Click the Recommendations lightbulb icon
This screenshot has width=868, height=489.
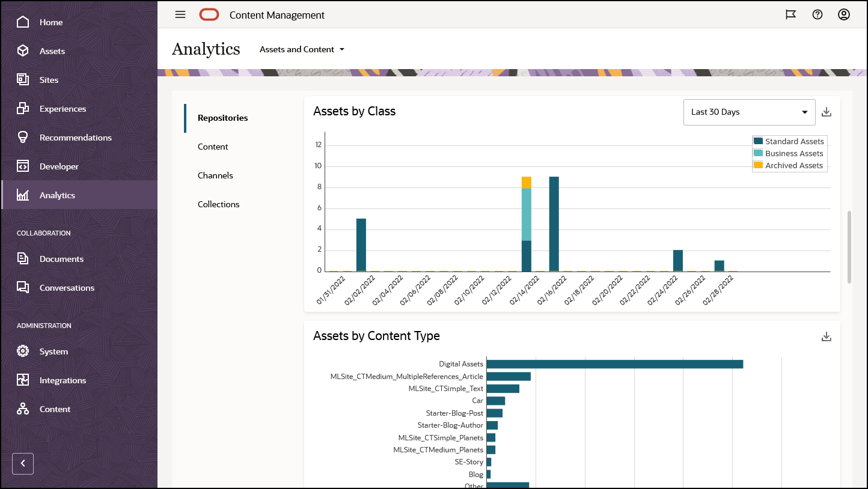[x=23, y=138]
